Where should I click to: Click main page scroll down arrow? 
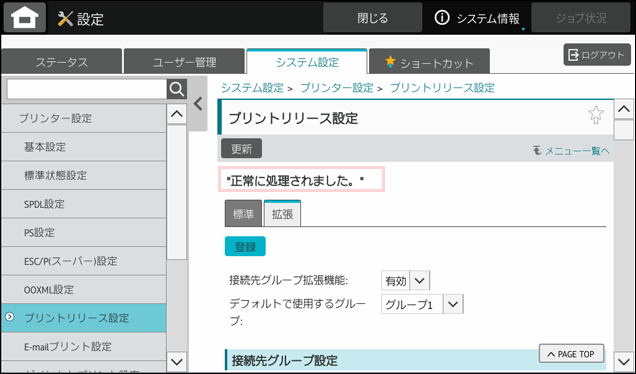pyautogui.click(x=623, y=361)
